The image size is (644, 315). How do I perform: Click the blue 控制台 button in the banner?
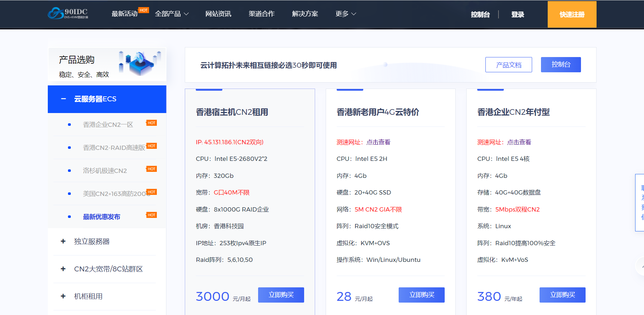tap(560, 64)
